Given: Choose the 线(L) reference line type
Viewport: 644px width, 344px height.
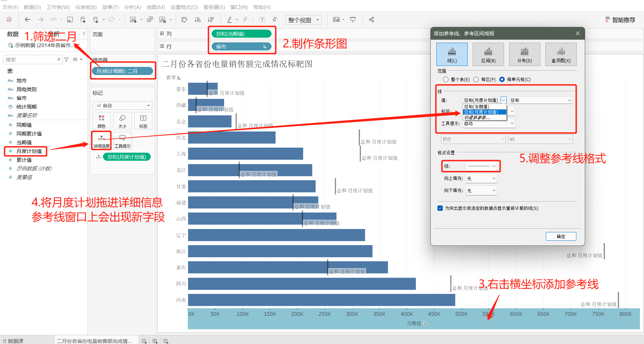Looking at the screenshot, I should (x=452, y=54).
